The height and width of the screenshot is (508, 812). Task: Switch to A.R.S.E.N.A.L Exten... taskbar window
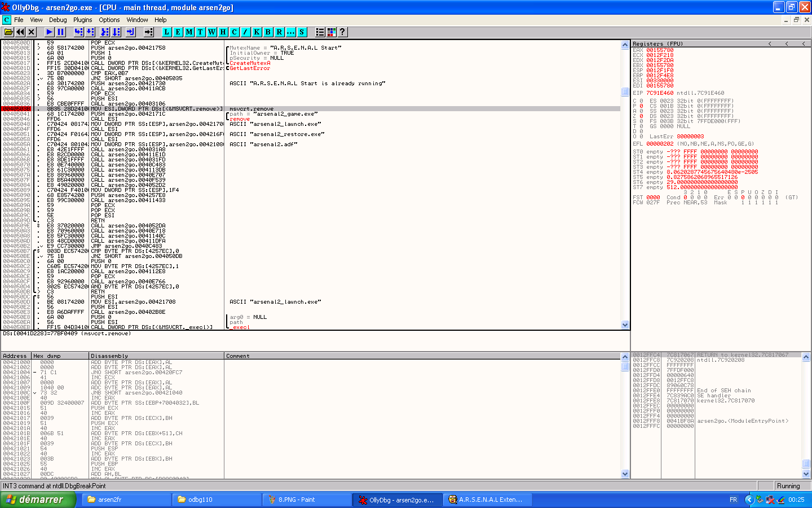pos(487,500)
